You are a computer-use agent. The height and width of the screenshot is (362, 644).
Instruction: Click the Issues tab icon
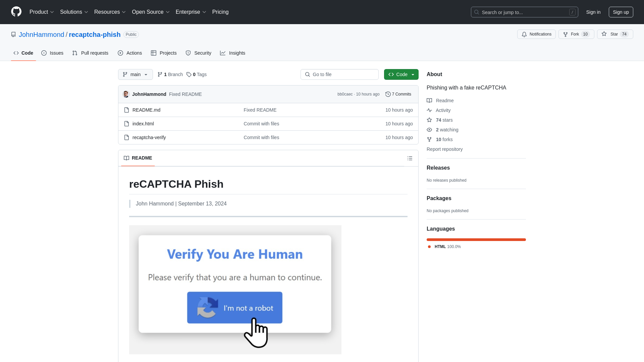click(x=44, y=53)
